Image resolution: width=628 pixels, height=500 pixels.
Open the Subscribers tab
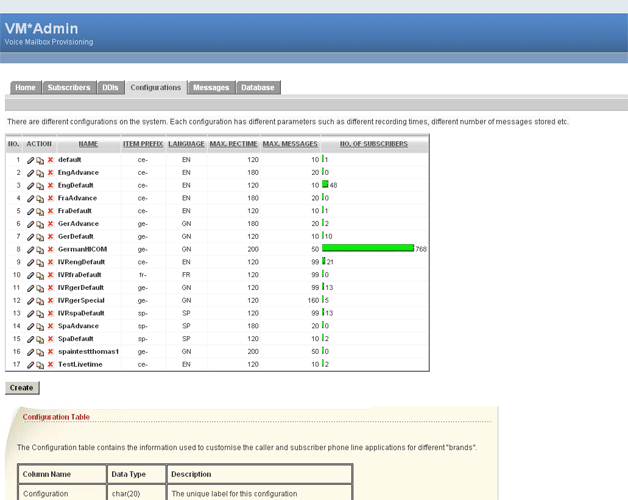69,88
